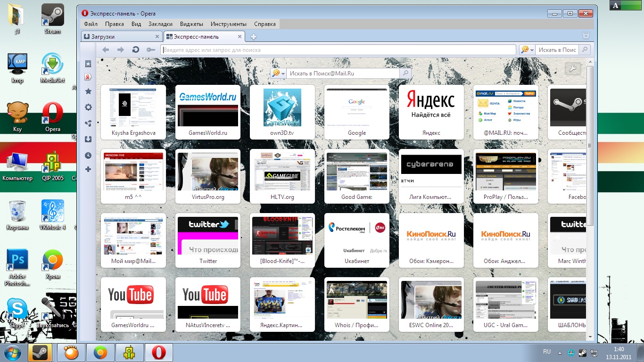Image resolution: width=644 pixels, height=362 pixels.
Task: Open the Виджеты menu
Action: (191, 24)
